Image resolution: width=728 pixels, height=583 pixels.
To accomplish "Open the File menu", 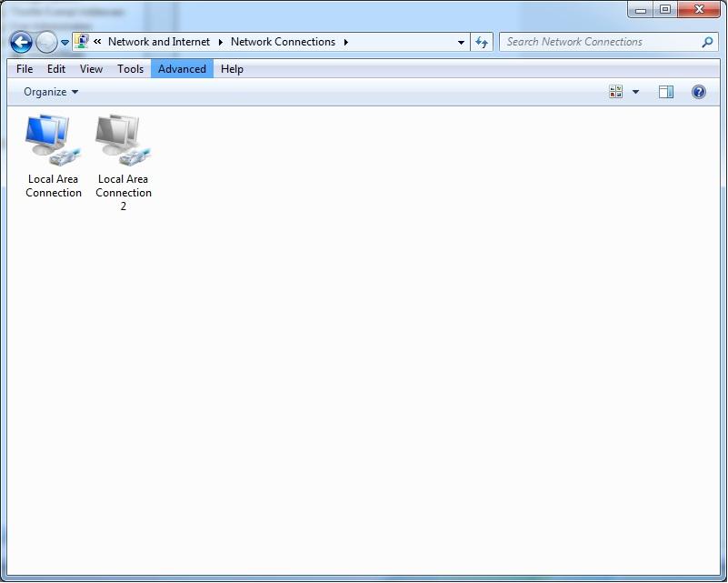I will (x=24, y=69).
